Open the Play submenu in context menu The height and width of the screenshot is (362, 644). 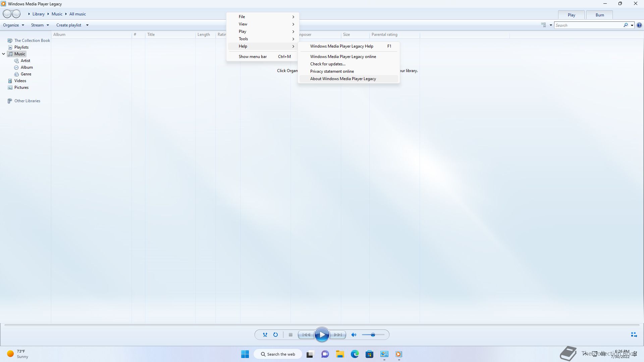tap(263, 32)
